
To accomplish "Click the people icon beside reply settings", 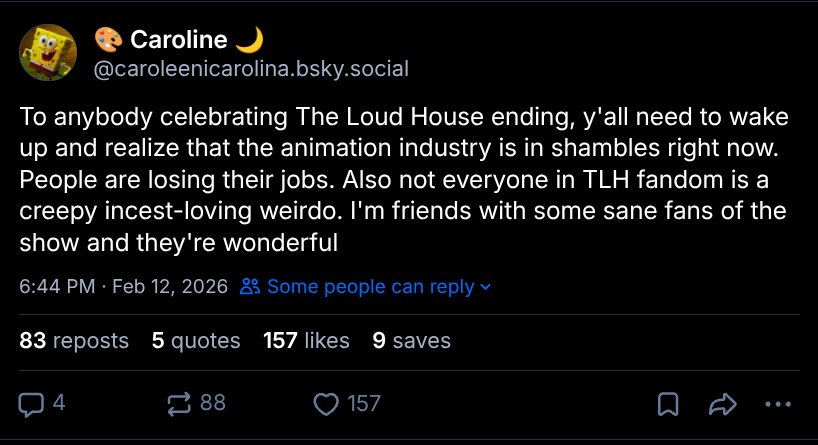I will 250,287.
